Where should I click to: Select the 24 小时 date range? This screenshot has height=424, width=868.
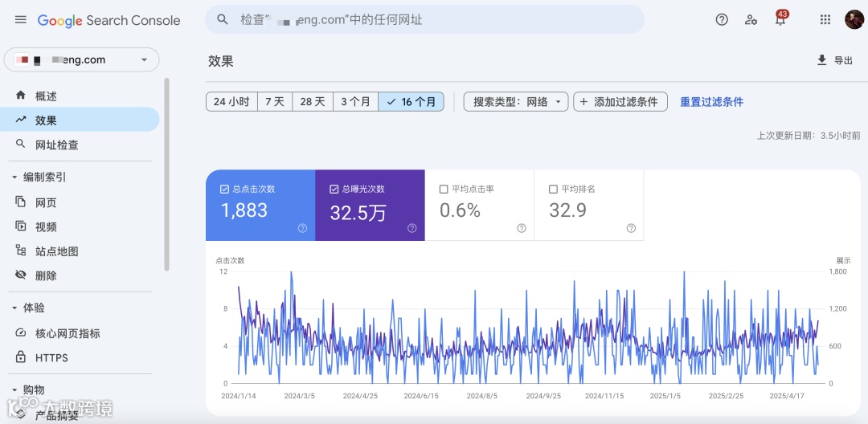[231, 102]
